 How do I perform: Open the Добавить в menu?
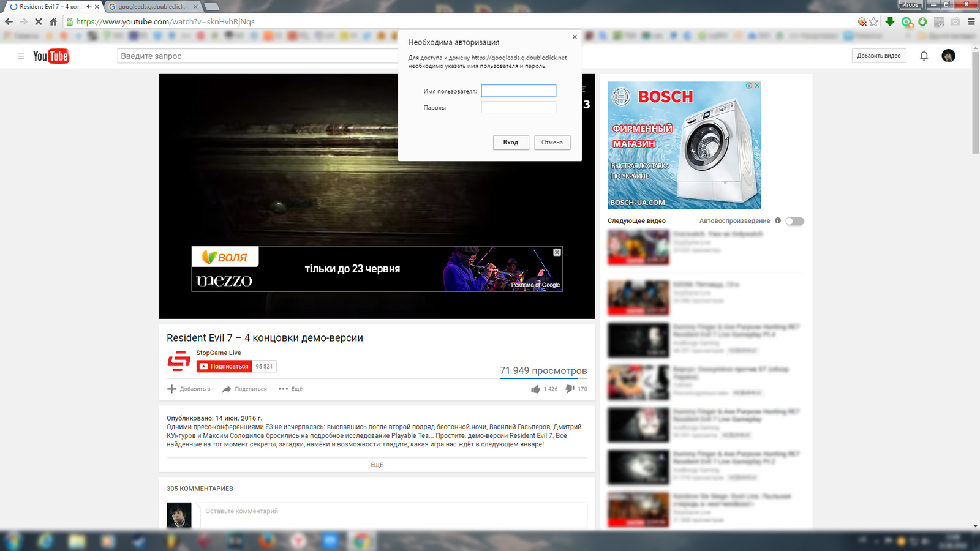pos(189,389)
